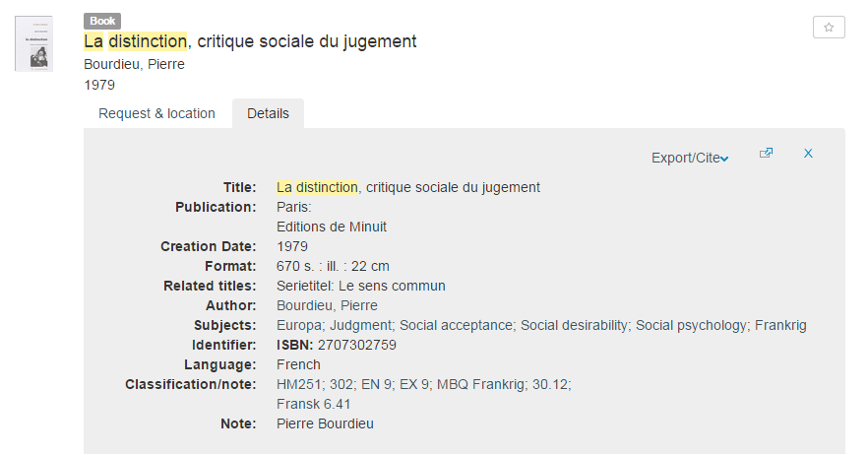Add record to favorites with star icon
This screenshot has height=455, width=868.
[828, 28]
